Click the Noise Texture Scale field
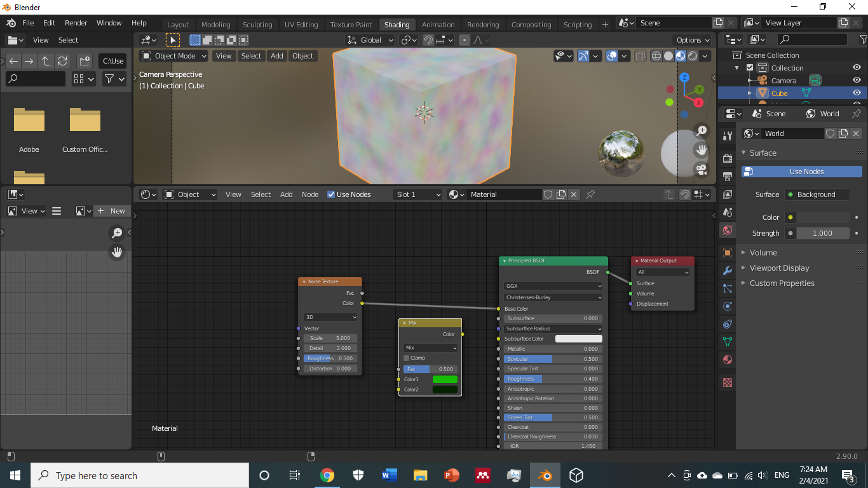The height and width of the screenshot is (488, 868). click(x=330, y=338)
